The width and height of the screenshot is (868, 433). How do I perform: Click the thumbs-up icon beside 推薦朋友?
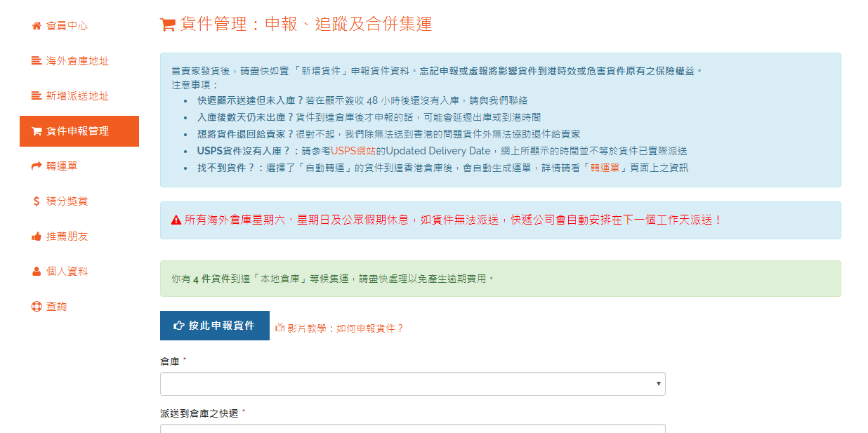(x=37, y=237)
